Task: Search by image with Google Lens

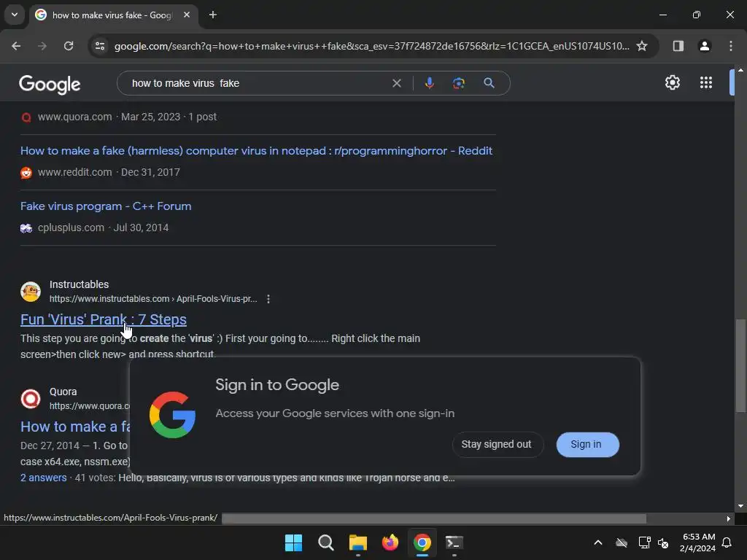Action: point(458,83)
